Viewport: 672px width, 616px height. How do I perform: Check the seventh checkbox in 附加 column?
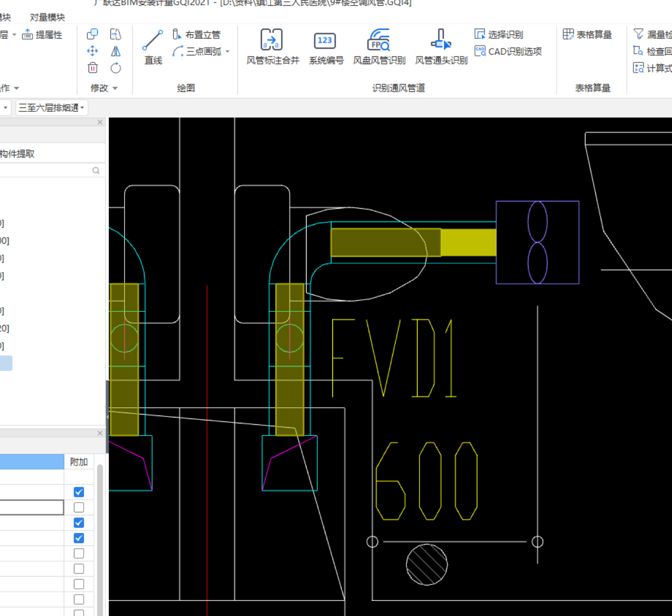[79, 584]
